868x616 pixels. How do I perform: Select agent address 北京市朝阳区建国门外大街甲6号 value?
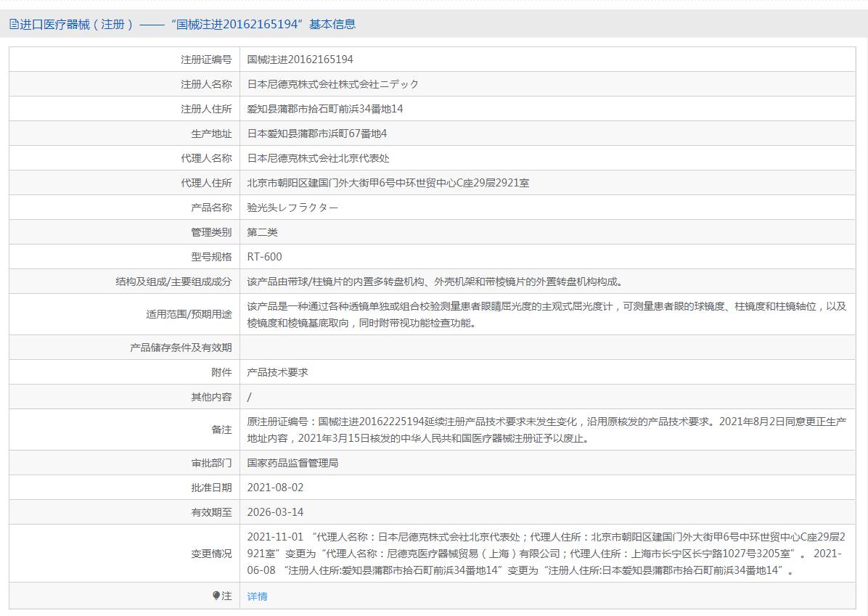click(388, 183)
